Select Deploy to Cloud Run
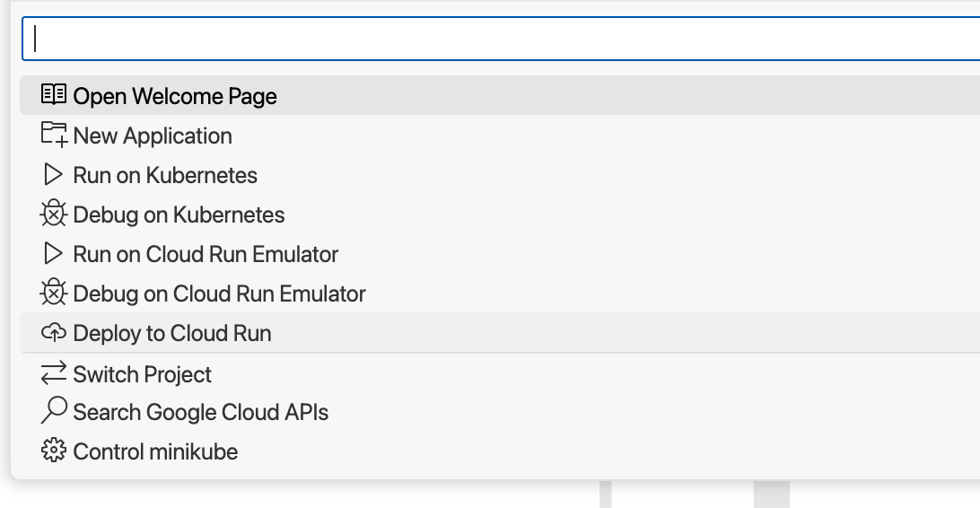The width and height of the screenshot is (980, 508). pos(500,332)
